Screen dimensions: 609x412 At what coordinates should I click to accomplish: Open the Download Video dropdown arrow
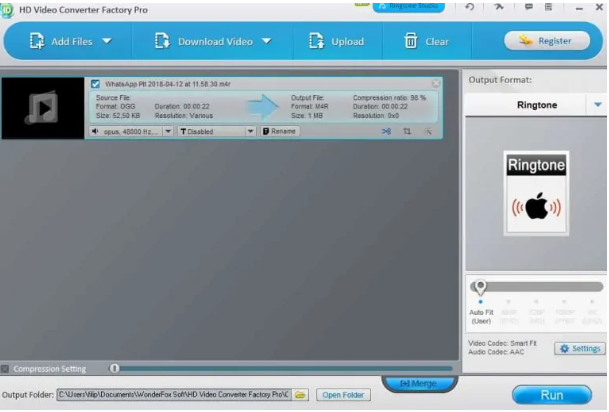[x=266, y=41]
